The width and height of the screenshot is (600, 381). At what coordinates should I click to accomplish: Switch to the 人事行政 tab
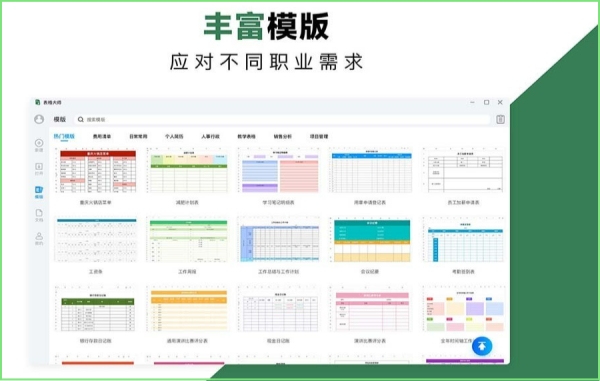point(210,136)
